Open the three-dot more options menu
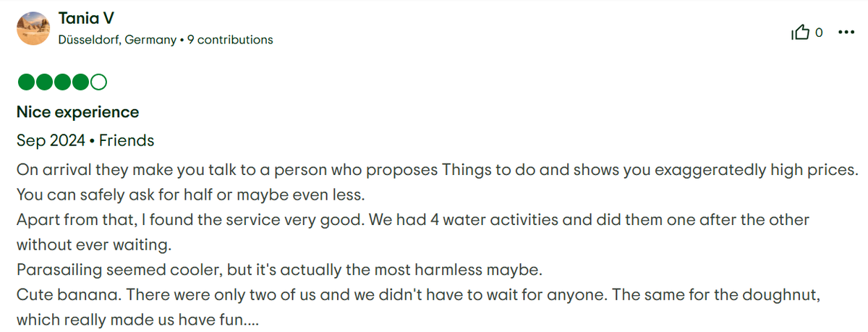 846,33
